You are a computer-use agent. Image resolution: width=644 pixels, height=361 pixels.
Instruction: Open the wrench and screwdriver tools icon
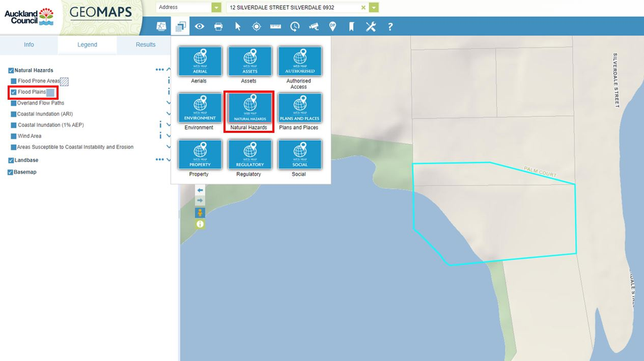[371, 26]
